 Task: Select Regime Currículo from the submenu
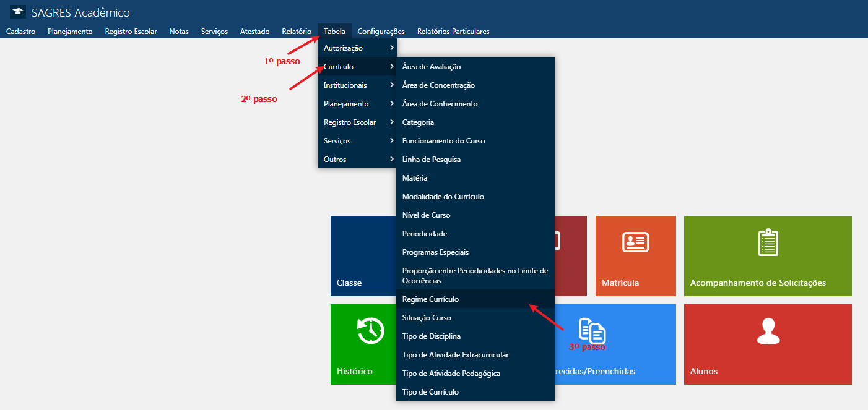[430, 299]
